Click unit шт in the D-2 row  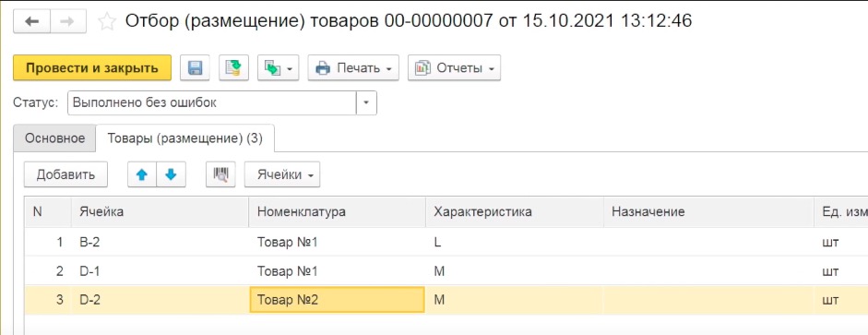pos(841,300)
